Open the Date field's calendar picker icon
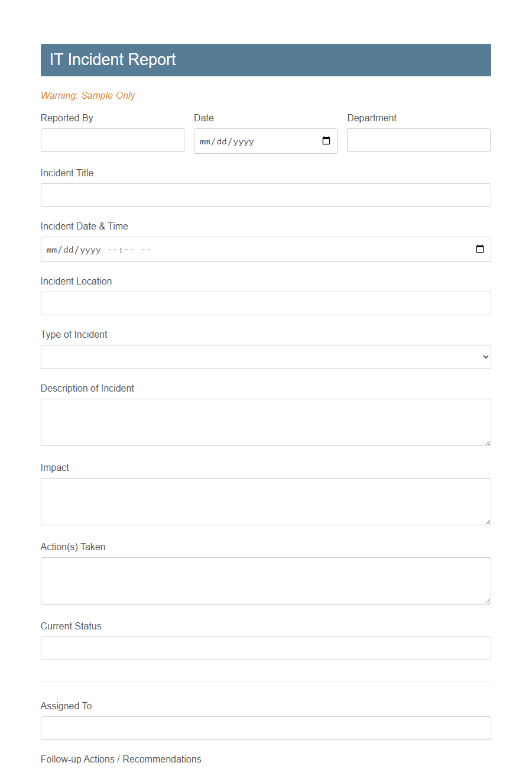This screenshot has height=769, width=532. tap(326, 141)
